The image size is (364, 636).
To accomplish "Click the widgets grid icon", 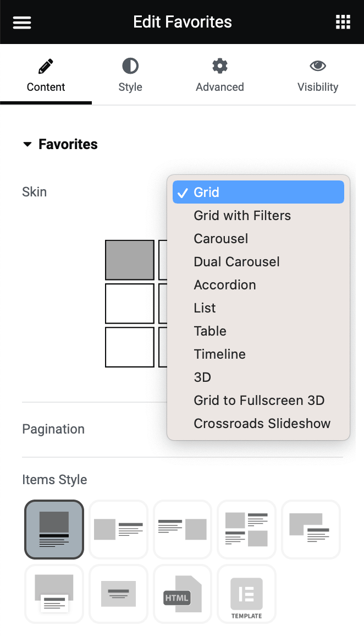I will click(x=343, y=22).
